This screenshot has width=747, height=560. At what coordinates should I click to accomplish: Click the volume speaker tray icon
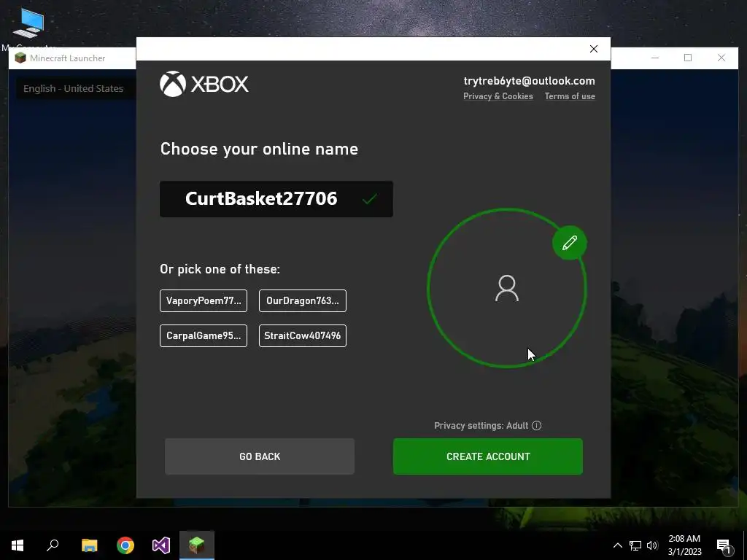[x=652, y=545]
